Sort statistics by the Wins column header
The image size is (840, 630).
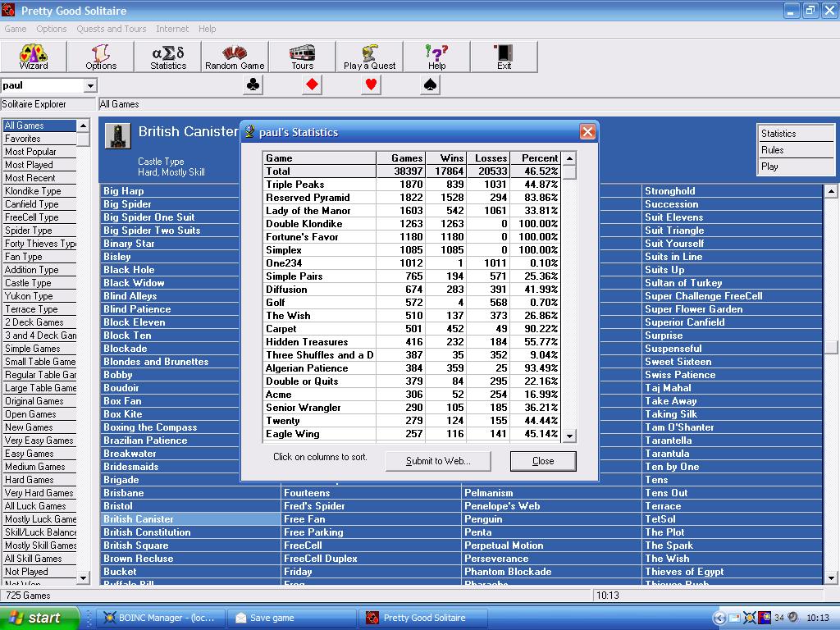[446, 158]
